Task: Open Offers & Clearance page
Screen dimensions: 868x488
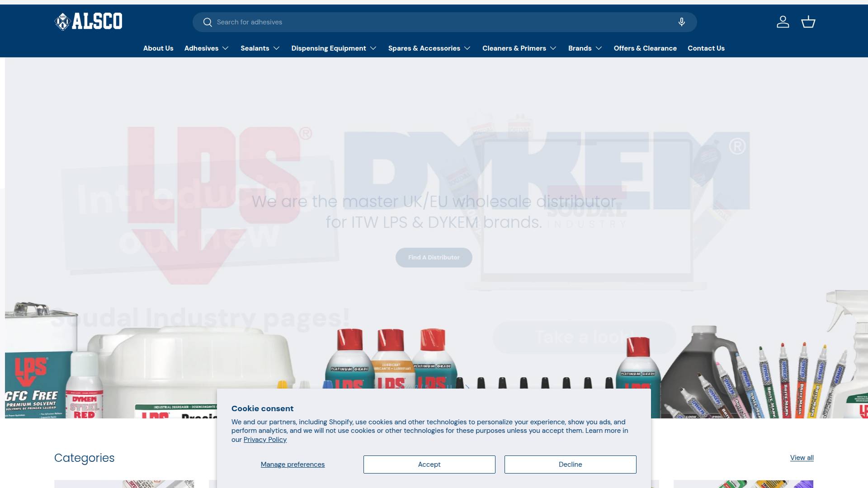Action: (645, 48)
